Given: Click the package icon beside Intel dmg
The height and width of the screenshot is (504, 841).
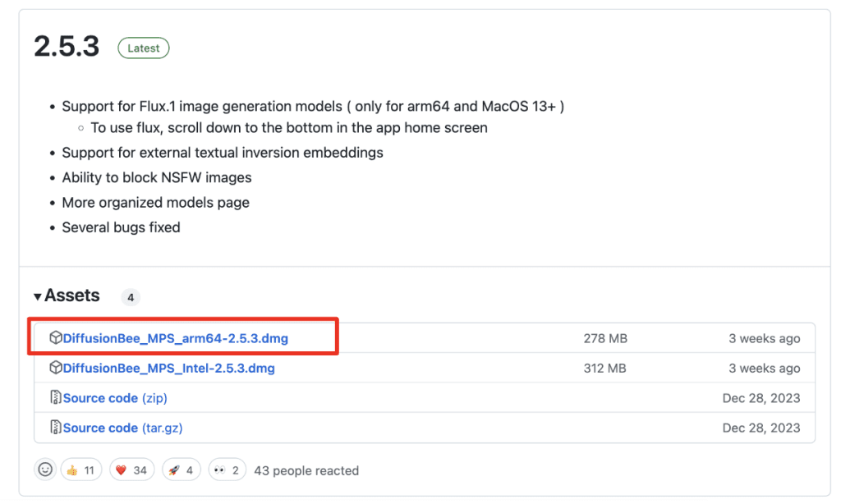Looking at the screenshot, I should (x=55, y=368).
